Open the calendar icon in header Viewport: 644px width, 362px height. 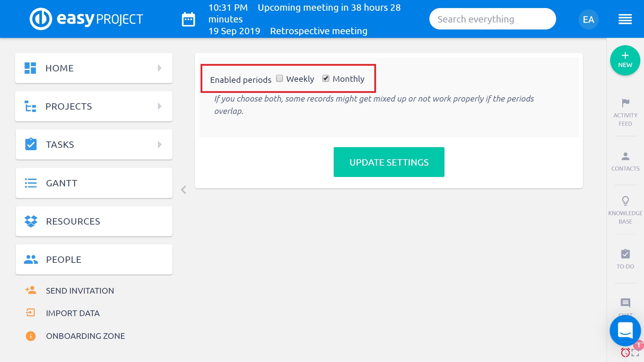[188, 19]
